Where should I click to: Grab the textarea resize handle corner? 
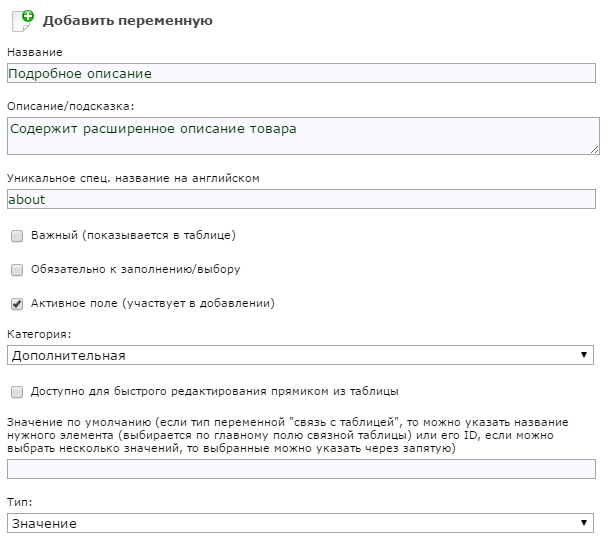[x=595, y=150]
